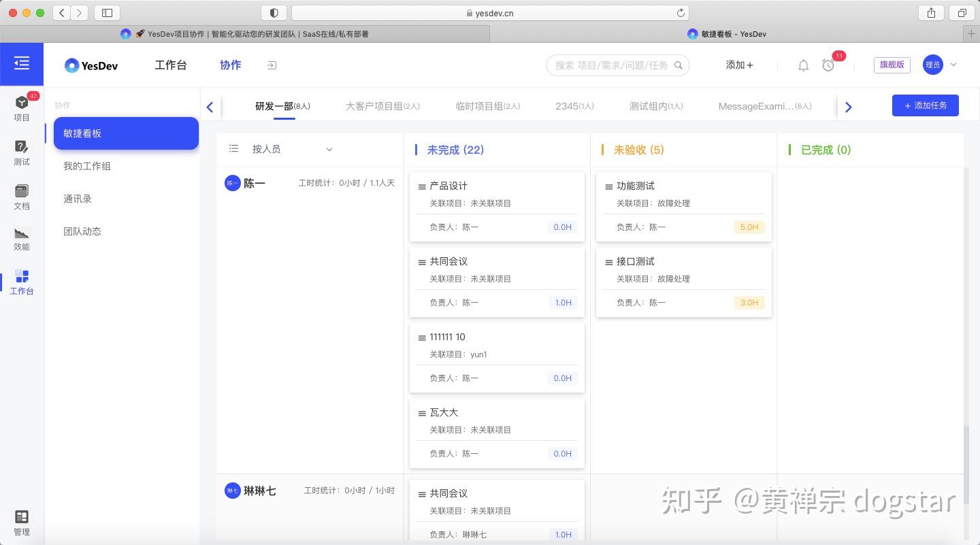Open the 文档 section in the left rail
The height and width of the screenshot is (545, 980).
point(22,197)
